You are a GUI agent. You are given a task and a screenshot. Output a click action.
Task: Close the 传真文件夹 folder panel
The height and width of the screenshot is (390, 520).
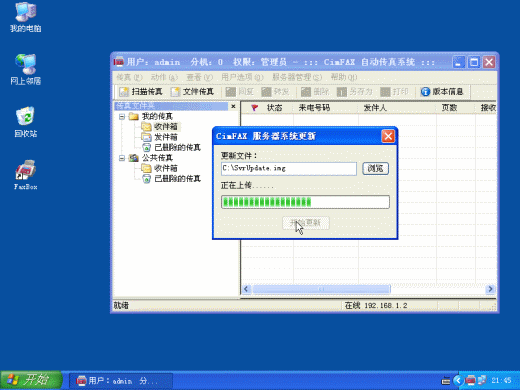pyautogui.click(x=233, y=106)
